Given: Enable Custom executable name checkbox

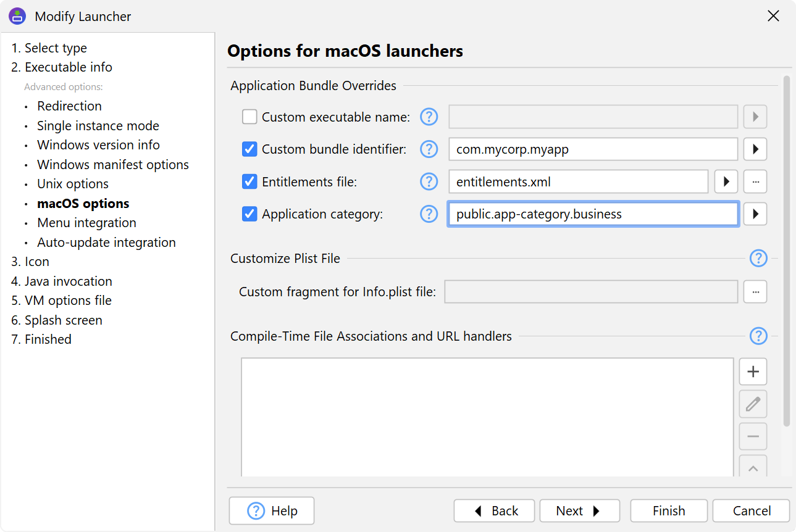Looking at the screenshot, I should pyautogui.click(x=249, y=117).
